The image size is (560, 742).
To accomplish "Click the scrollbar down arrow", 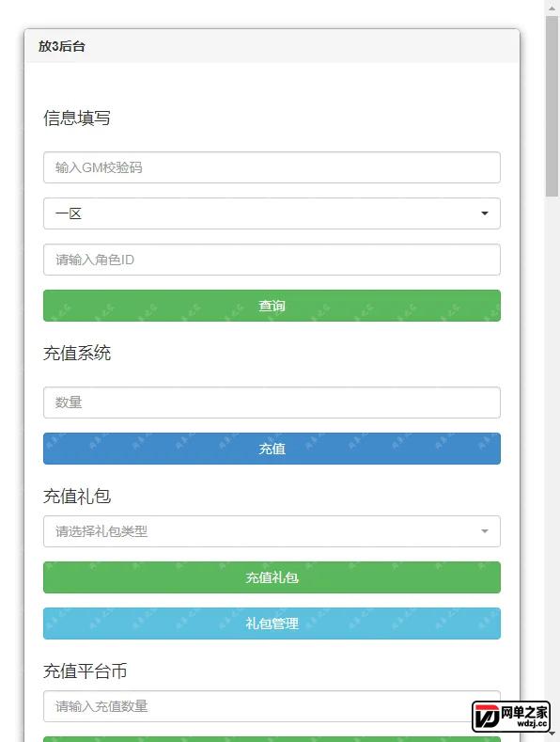I will coord(552,734).
